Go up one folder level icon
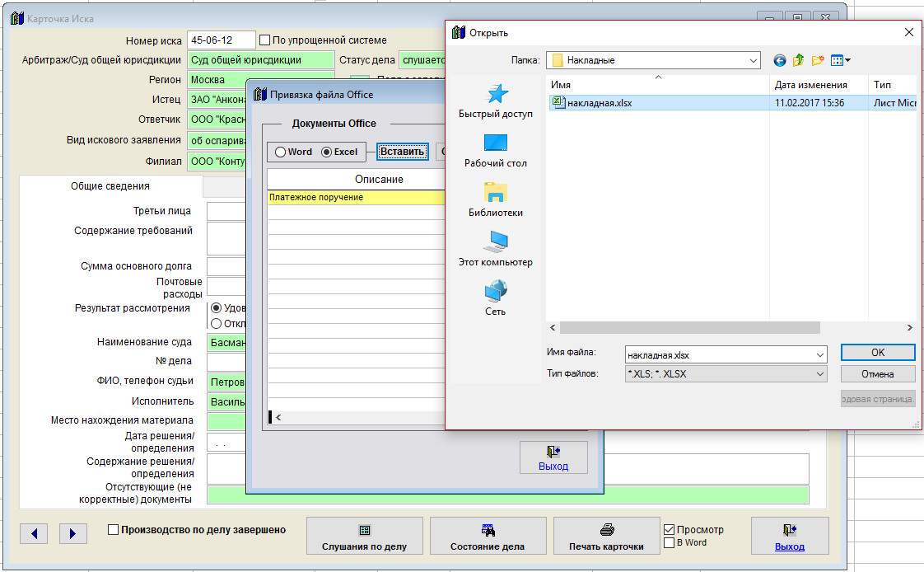The image size is (924, 572). (798, 60)
